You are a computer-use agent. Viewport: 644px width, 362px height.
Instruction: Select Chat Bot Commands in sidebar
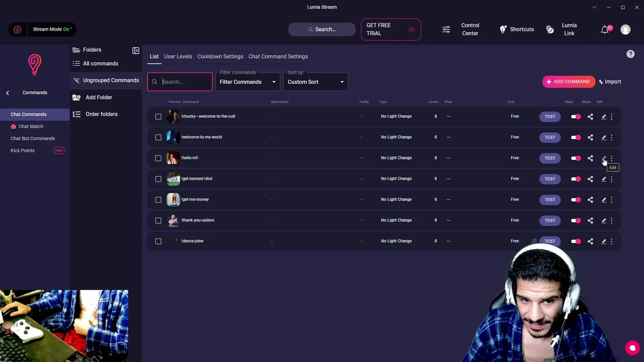click(x=33, y=138)
